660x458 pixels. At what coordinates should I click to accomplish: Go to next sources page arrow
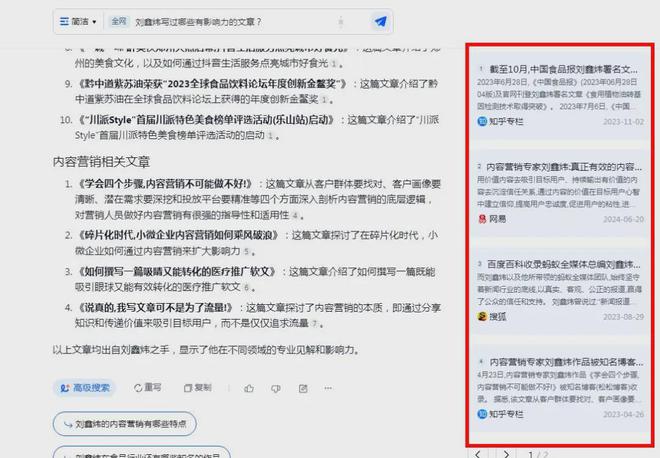coord(506,454)
